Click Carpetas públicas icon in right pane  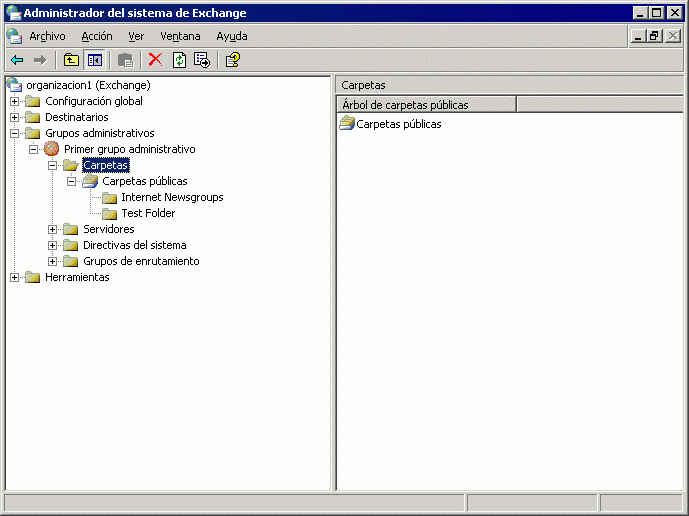(347, 123)
